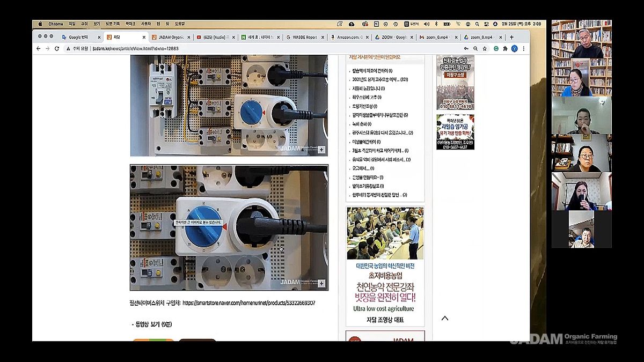Click the browser back arrow
Image resolution: width=644 pixels, height=362 pixels.
tap(38, 48)
